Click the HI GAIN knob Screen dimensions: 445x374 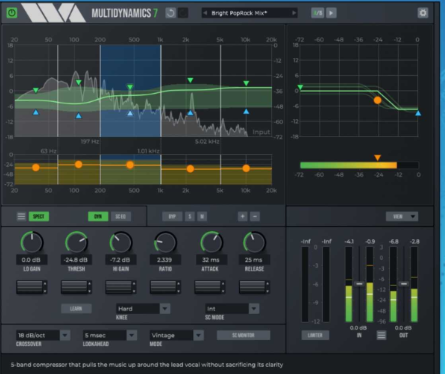point(121,242)
